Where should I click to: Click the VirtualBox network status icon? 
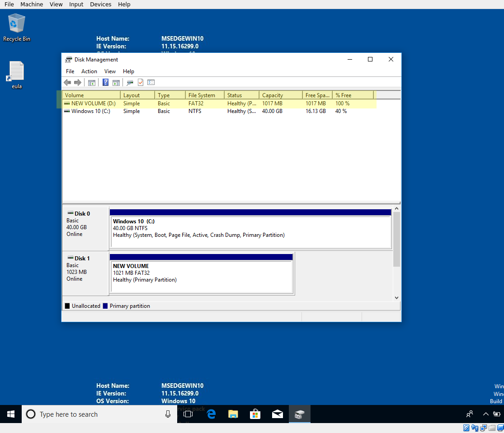(483, 428)
